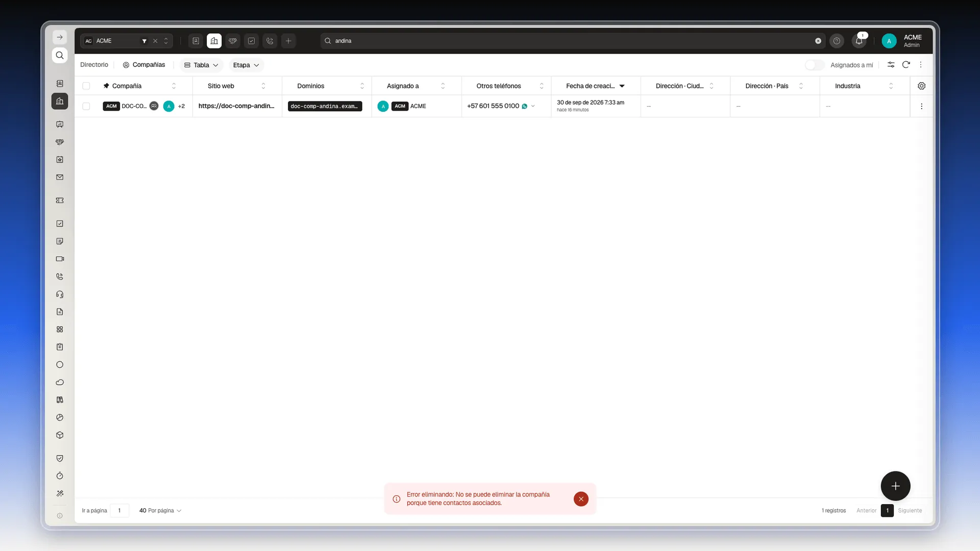Open the headset support icon in the sidebar
The height and width of the screenshot is (551, 980).
[60, 294]
